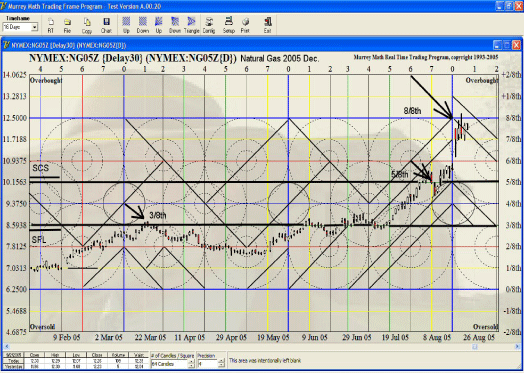The height and width of the screenshot is (373, 524).
Task: Click the candles per square input field
Action: (x=170, y=364)
